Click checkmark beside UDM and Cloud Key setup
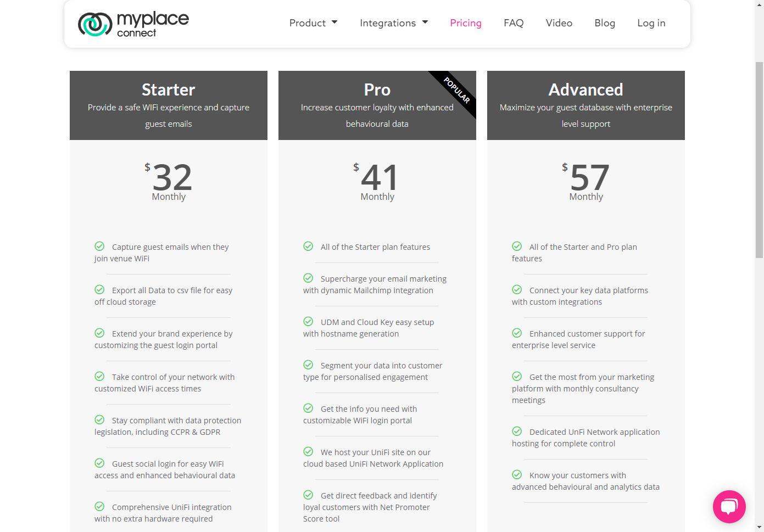Image resolution: width=764 pixels, height=532 pixels. [x=308, y=321]
